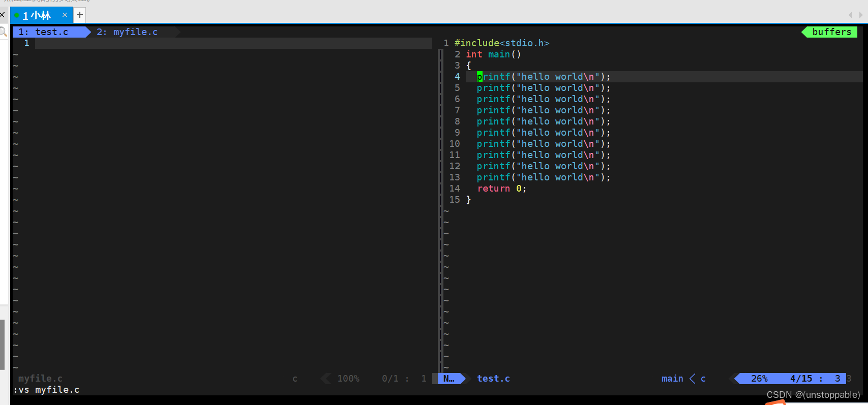Click the tab scroll right arrow
Image resolution: width=868 pixels, height=405 pixels.
coord(860,15)
